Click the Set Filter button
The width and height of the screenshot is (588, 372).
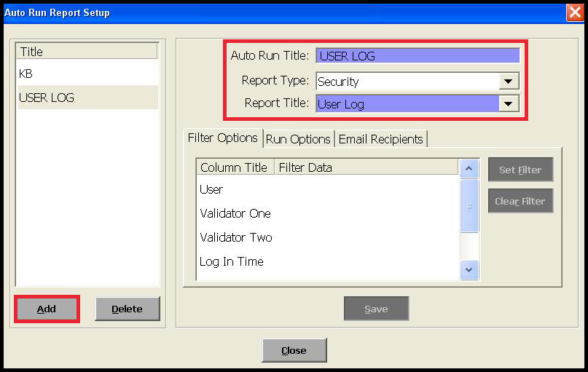tap(520, 170)
